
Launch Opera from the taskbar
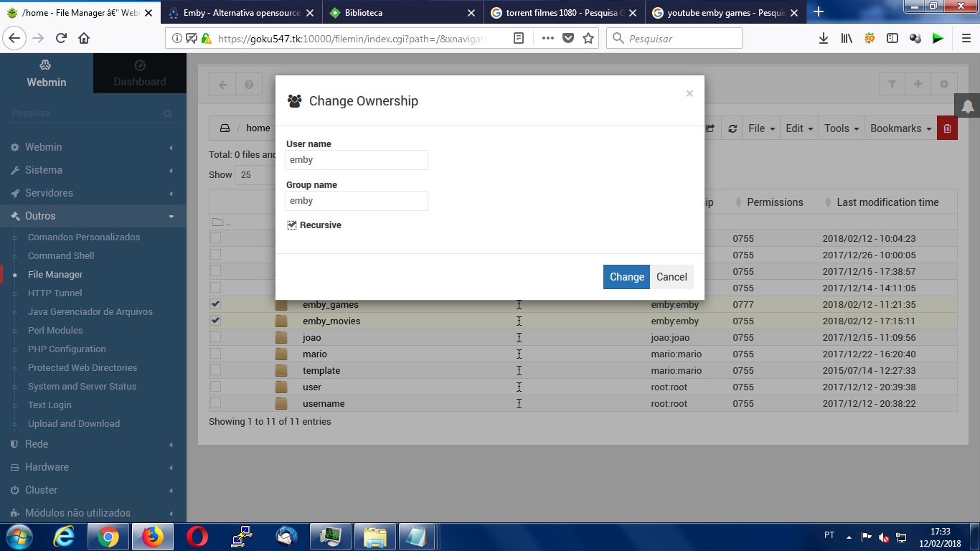pos(197,537)
